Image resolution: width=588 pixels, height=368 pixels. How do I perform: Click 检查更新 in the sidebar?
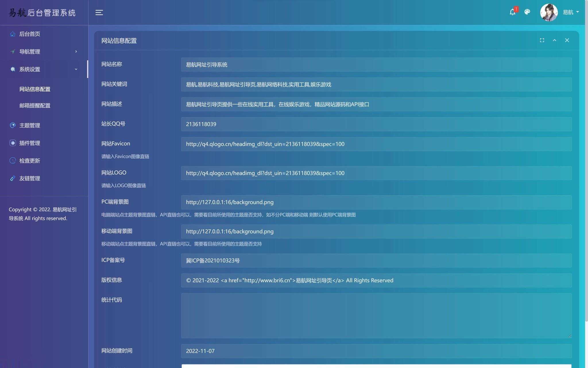(x=30, y=161)
